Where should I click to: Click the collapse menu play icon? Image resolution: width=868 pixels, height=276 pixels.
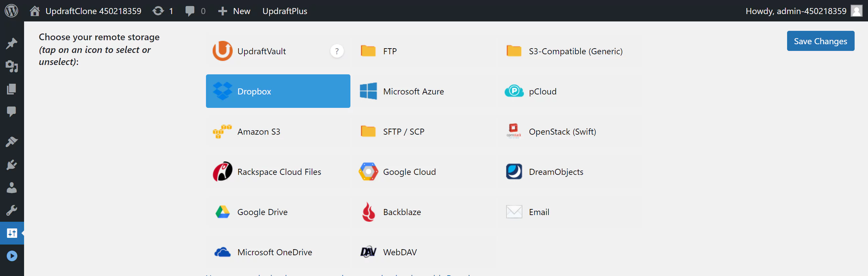(12, 256)
